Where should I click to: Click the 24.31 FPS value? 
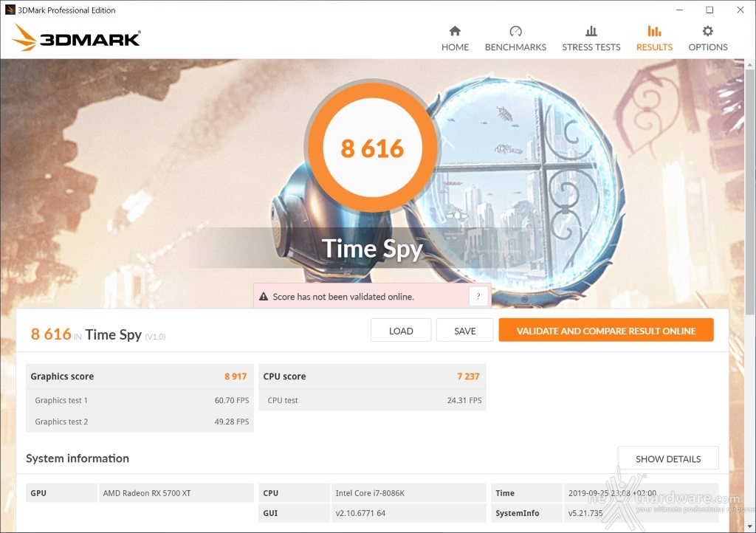coord(464,400)
